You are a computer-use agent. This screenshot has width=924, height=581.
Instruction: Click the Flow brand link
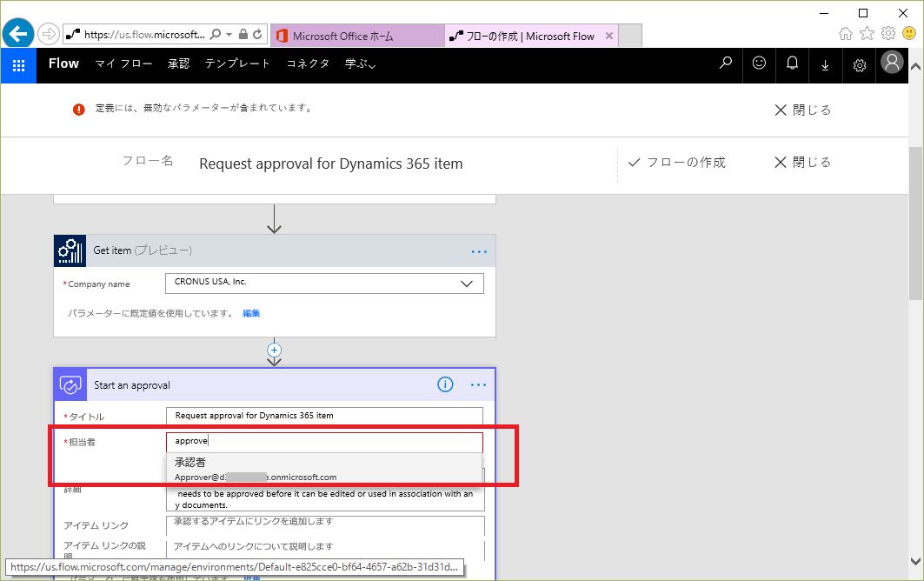tap(63, 63)
